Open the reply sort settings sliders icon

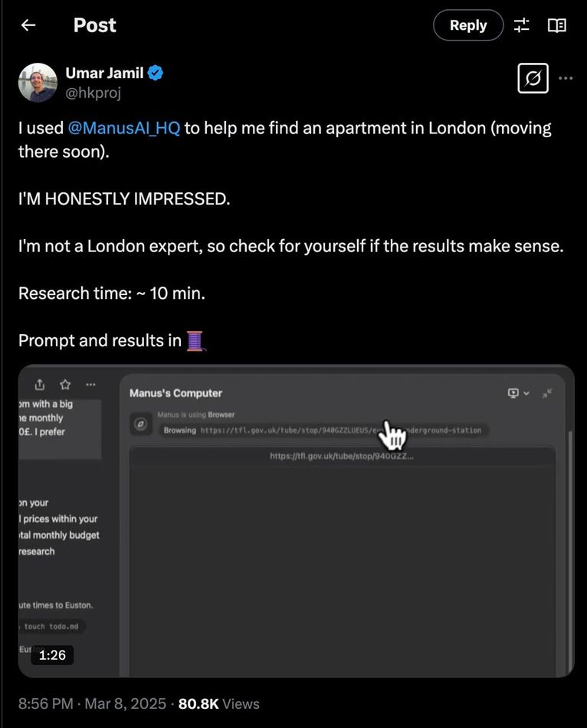tap(521, 25)
